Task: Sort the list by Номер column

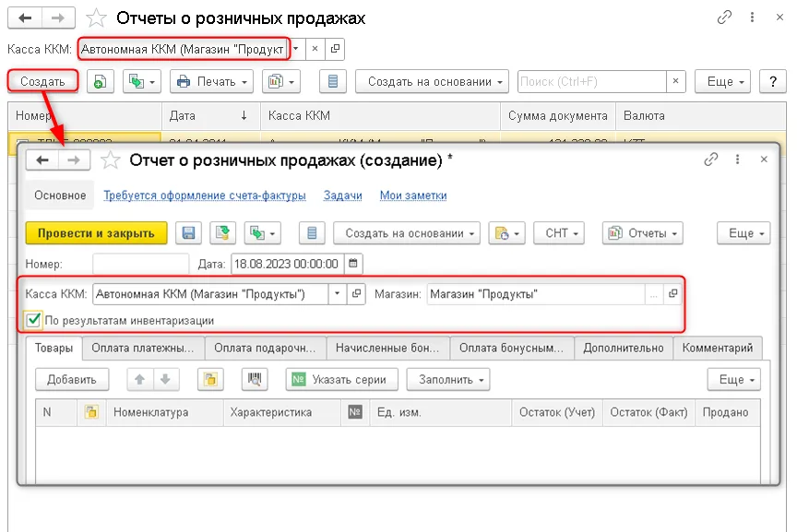Action: (85, 116)
